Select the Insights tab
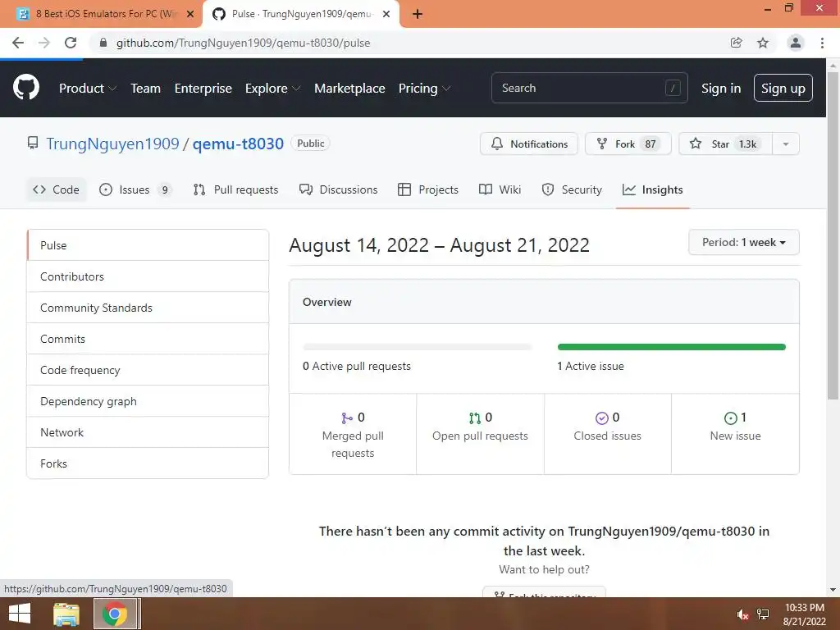 (652, 189)
